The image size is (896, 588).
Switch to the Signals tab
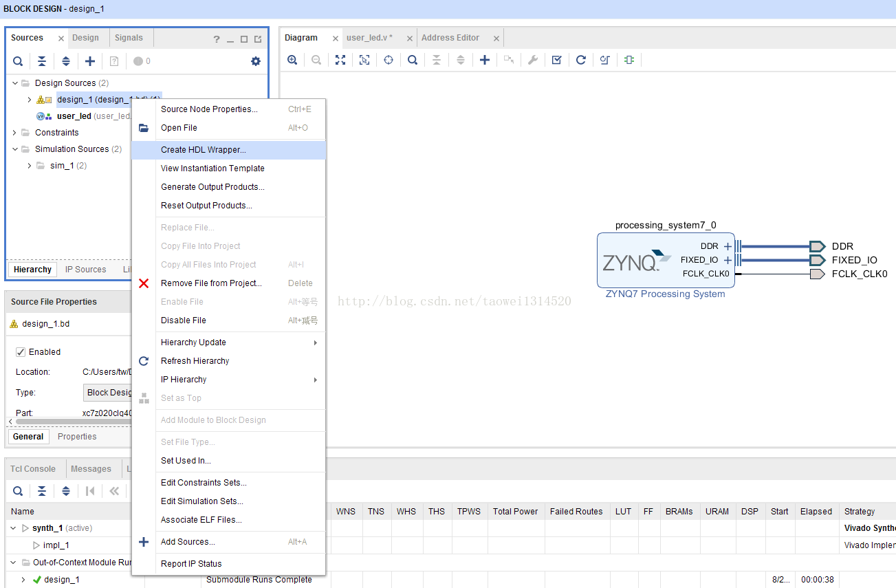129,38
